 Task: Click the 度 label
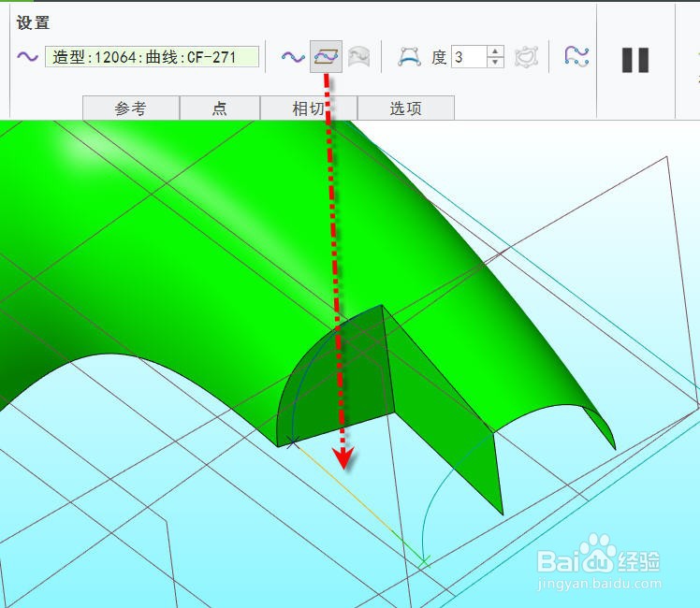pos(439,57)
